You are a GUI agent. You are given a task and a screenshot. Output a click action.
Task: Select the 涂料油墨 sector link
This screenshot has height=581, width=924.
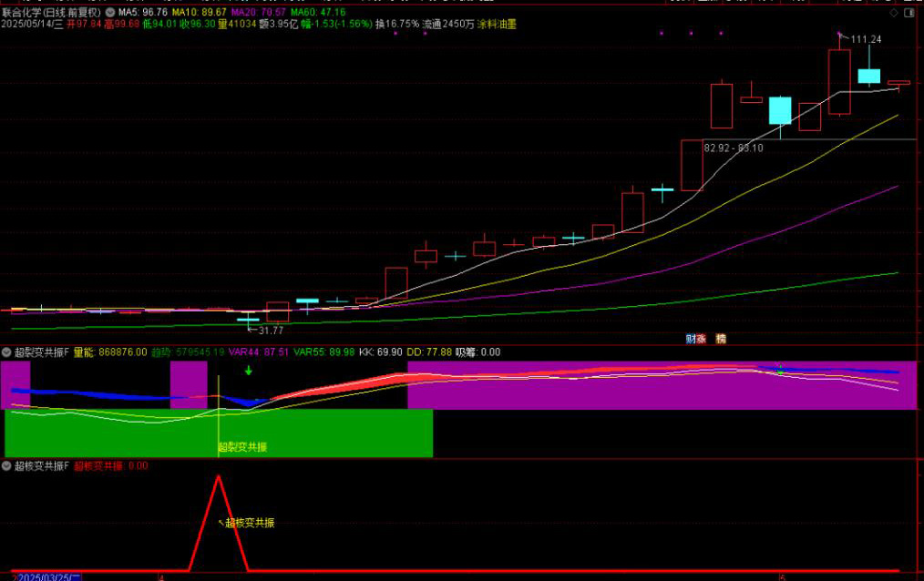497,25
